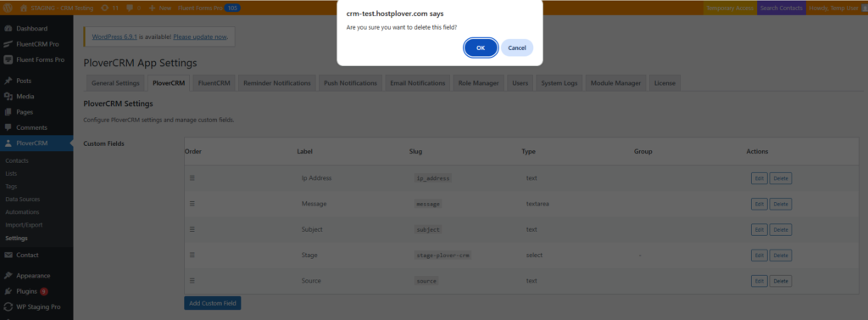Go to Tags submenu item

11,186
